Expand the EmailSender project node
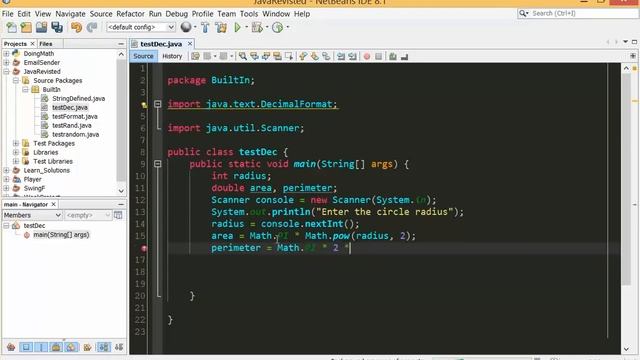The width and height of the screenshot is (640, 360). [x=6, y=62]
